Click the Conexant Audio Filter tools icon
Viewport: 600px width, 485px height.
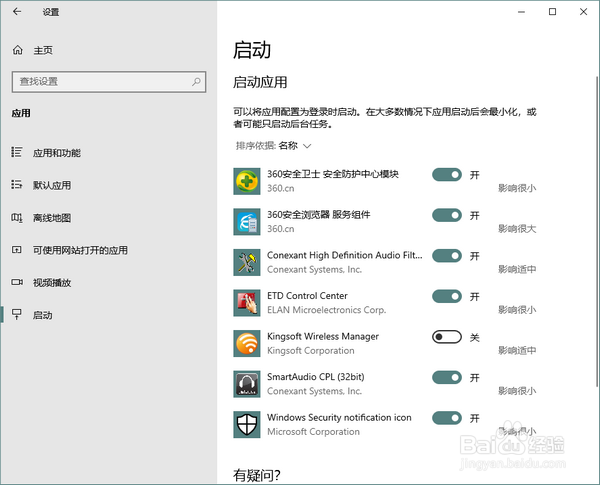pos(247,262)
